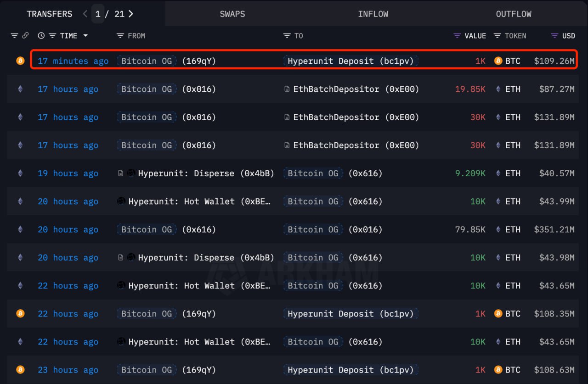Open EthBatchDepositor (0xE00) in $87.27M row
The image size is (588, 384).
pos(356,89)
